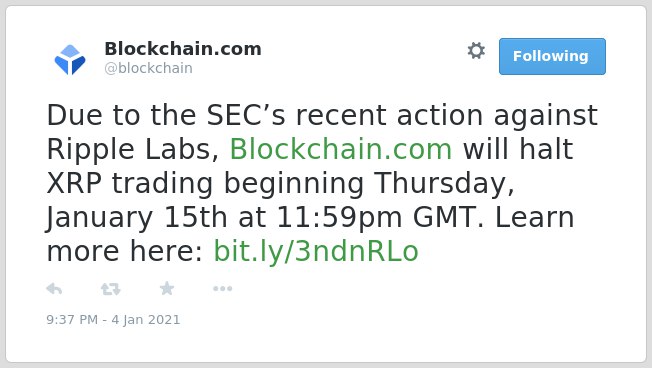Open the bit.ly/3ndnRLo link
This screenshot has height=368, width=652.
pyautogui.click(x=316, y=251)
